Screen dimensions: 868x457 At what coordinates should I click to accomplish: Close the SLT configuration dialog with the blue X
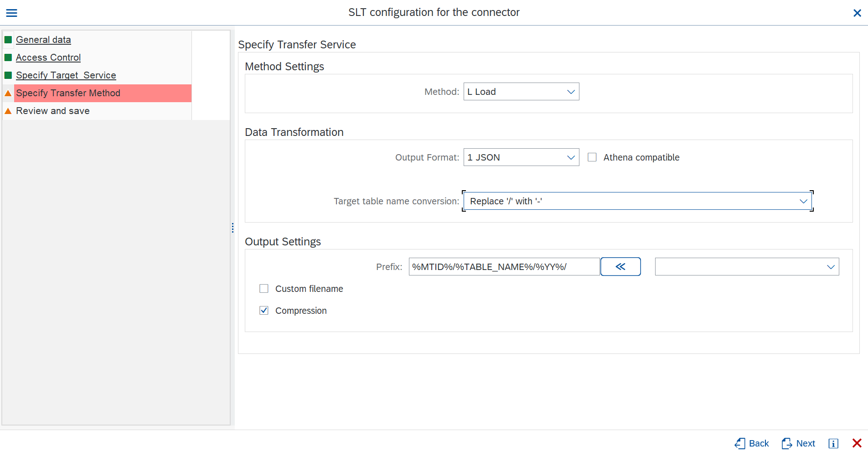coord(857,13)
